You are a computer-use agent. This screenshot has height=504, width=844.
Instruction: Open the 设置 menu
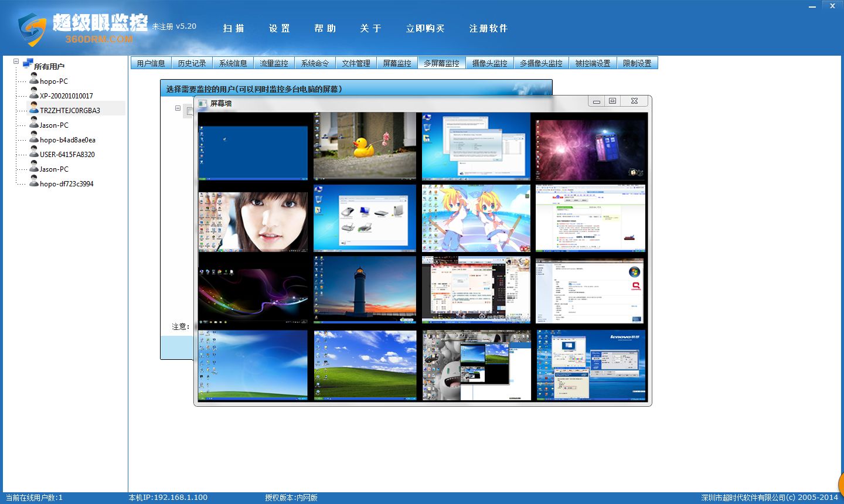click(x=279, y=28)
